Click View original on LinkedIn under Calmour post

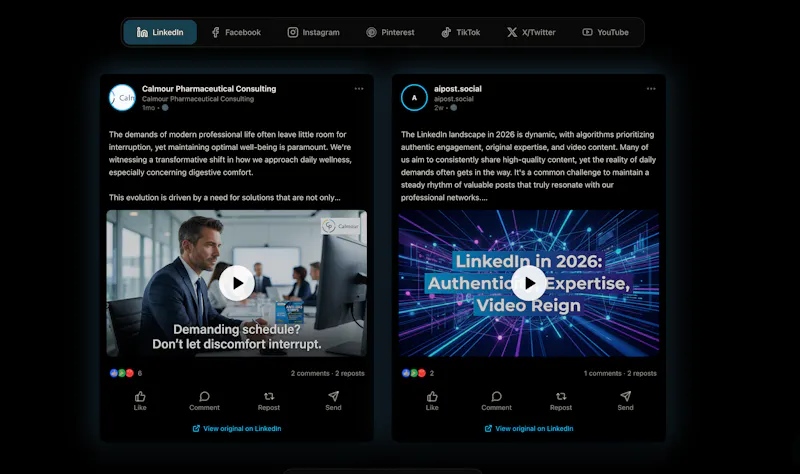click(x=237, y=429)
